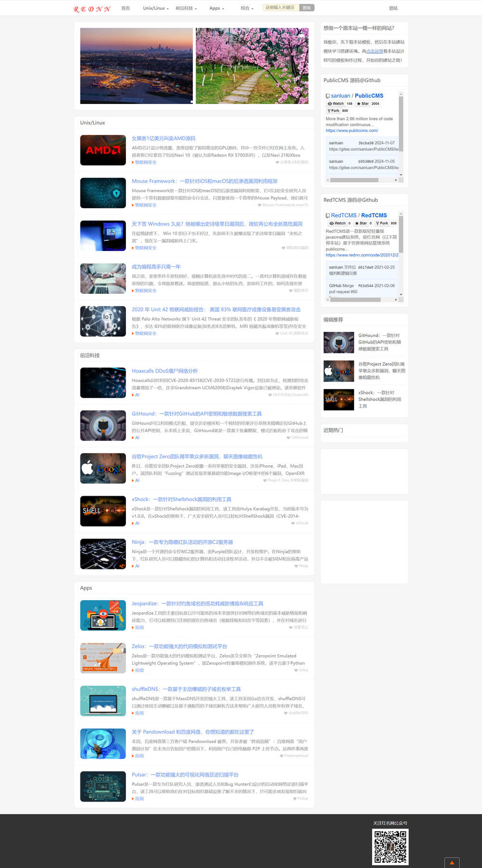Open the Apps navigation dropdown
Screen dimensions: 482x868
(217, 8)
